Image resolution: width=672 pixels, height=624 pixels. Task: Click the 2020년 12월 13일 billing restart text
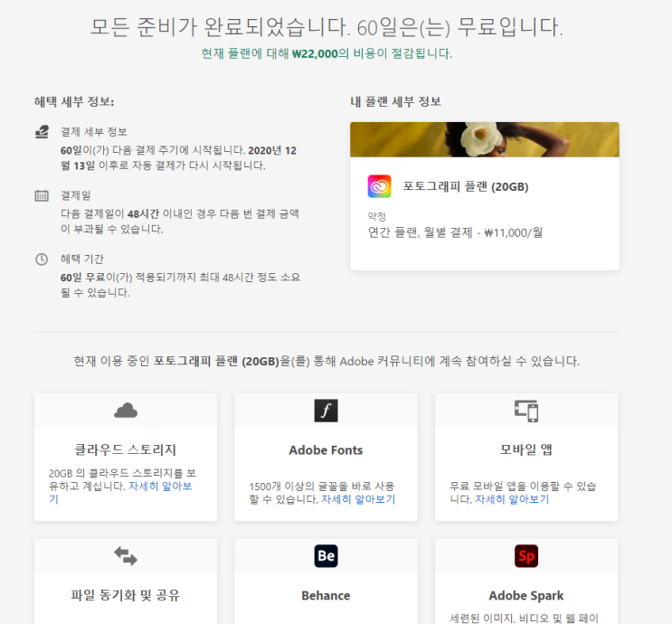pos(178,157)
